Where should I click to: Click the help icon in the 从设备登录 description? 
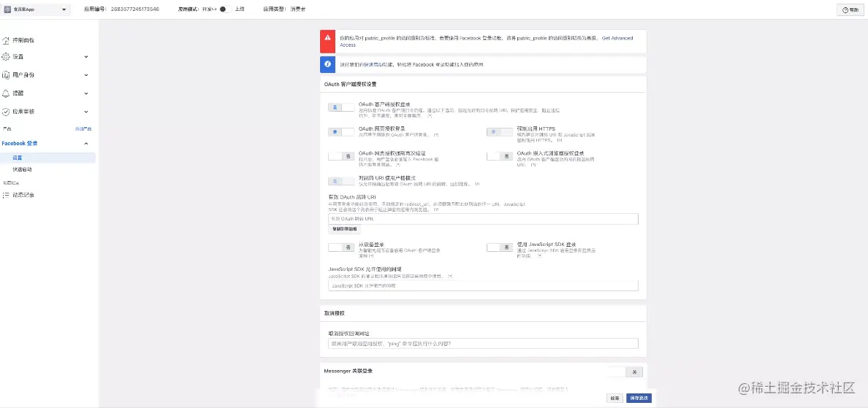point(371,256)
